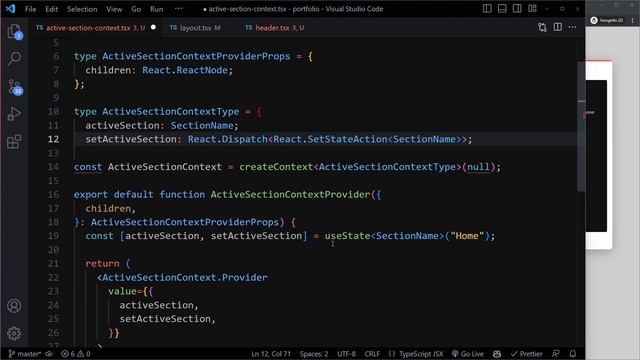The width and height of the screenshot is (640, 360).
Task: Switch to the layout.tsx tab
Action: [196, 28]
